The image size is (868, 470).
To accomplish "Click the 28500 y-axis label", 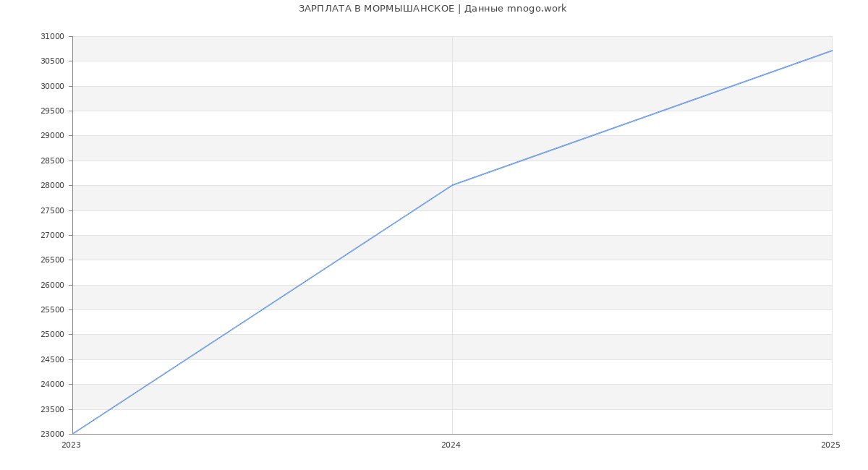I will coord(52,161).
